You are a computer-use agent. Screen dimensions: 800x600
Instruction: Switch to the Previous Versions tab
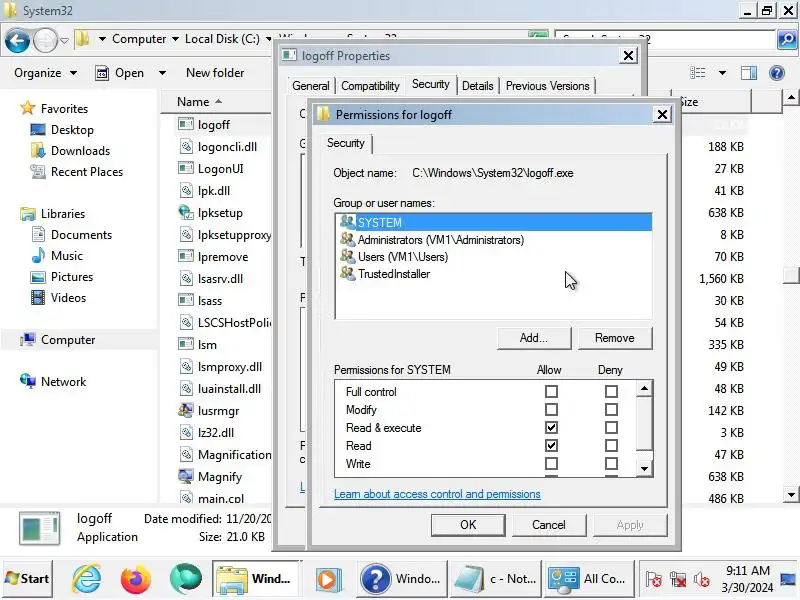tap(547, 86)
